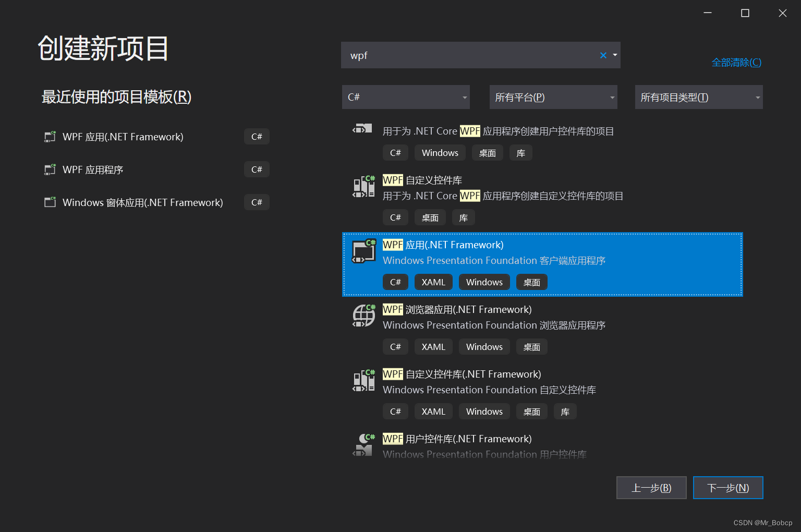
Task: Click the WPF 应用(.NET Framework) template icon
Action: (x=364, y=251)
